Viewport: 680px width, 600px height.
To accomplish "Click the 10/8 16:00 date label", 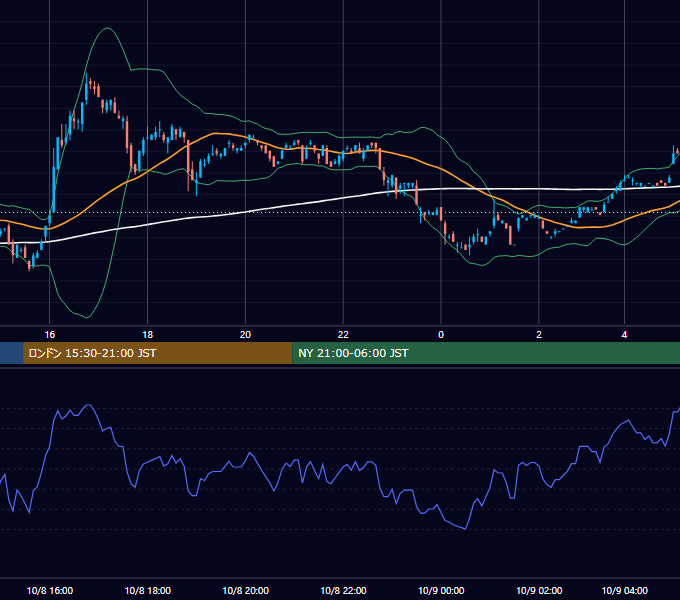I will point(50,590).
